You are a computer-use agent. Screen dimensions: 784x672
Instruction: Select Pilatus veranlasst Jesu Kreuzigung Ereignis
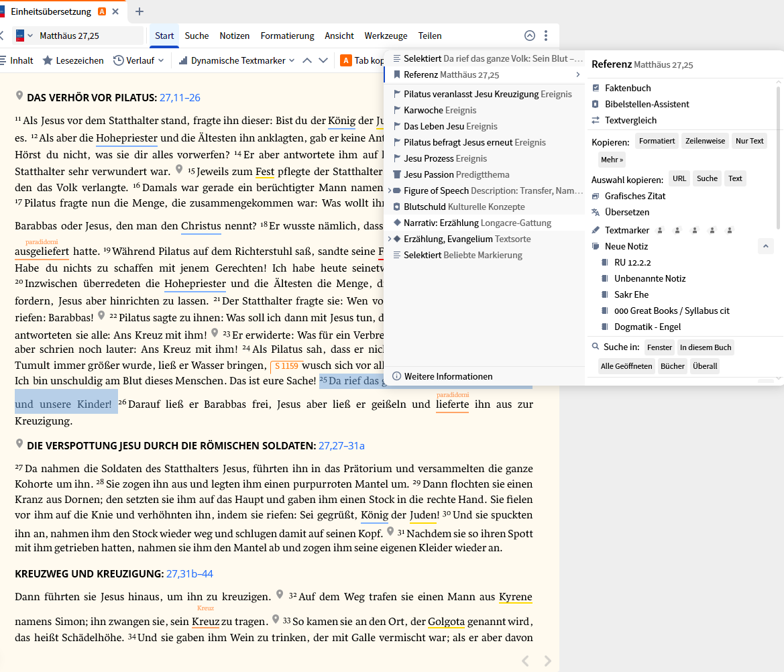pyautogui.click(x=484, y=94)
